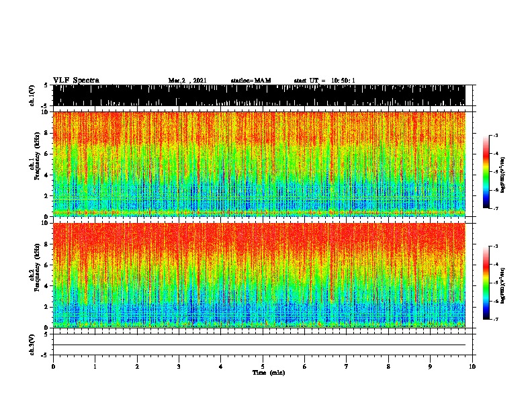Click the "ch.1(V)" axis label

click(32, 95)
